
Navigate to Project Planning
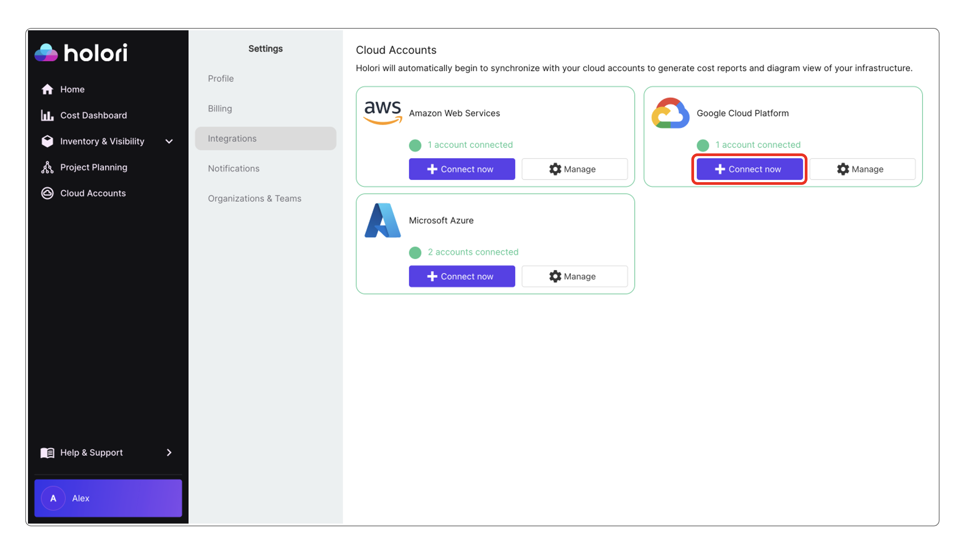click(x=93, y=167)
